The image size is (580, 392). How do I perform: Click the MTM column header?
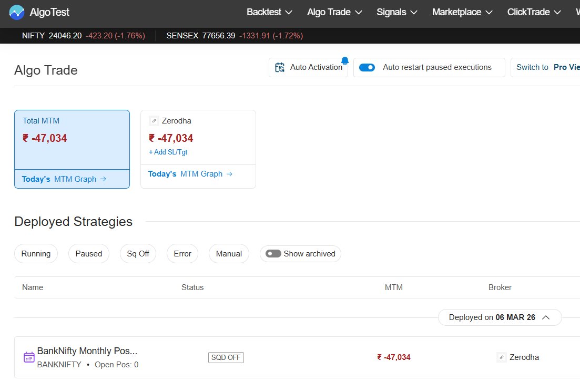pos(393,287)
